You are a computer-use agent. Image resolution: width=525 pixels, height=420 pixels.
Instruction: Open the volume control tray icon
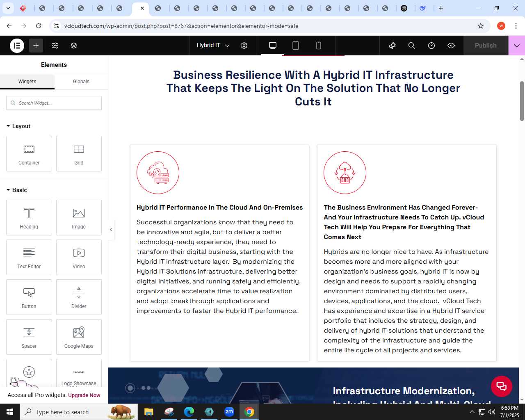coord(492,412)
